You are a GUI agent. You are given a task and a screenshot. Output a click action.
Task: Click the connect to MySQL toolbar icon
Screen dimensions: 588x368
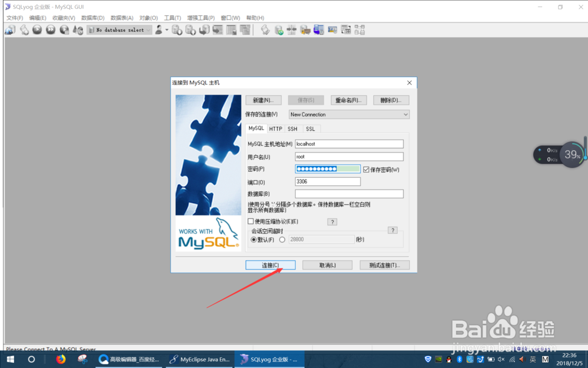[x=9, y=29]
